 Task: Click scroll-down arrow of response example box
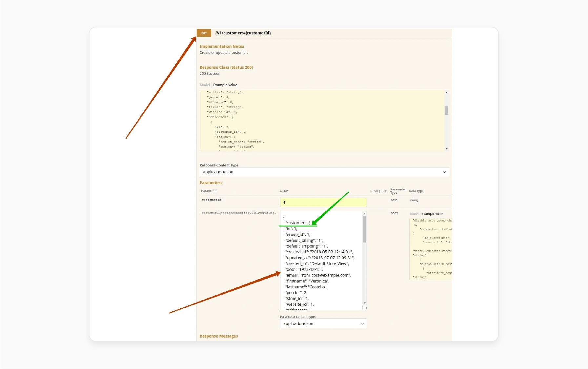point(446,149)
